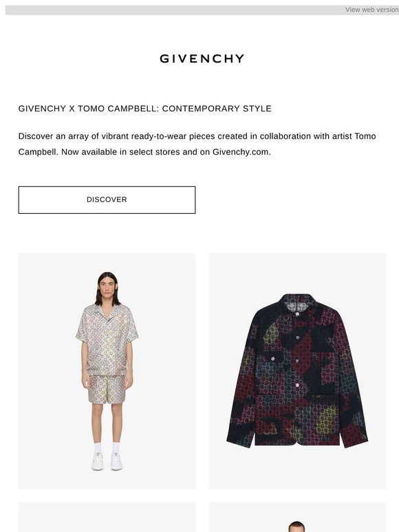Image resolution: width=399 pixels, height=532 pixels.
Task: Click Givenchy.com in the description text
Action: (241, 152)
